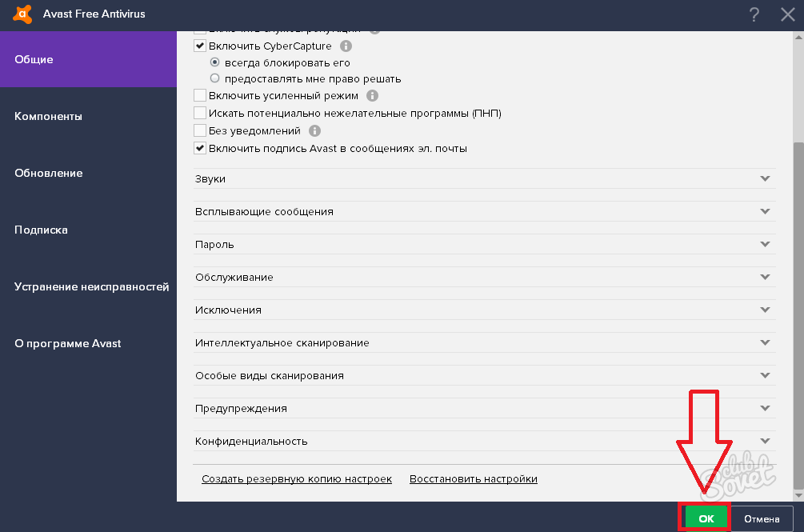Uncheck Включить подпись Avast в сообщениях
804x532 pixels.
click(x=200, y=148)
